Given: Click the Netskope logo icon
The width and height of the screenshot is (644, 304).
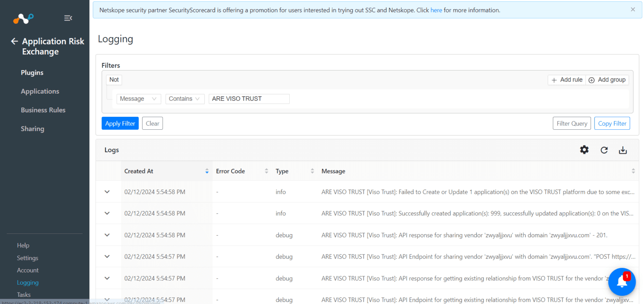Looking at the screenshot, I should pos(23,18).
